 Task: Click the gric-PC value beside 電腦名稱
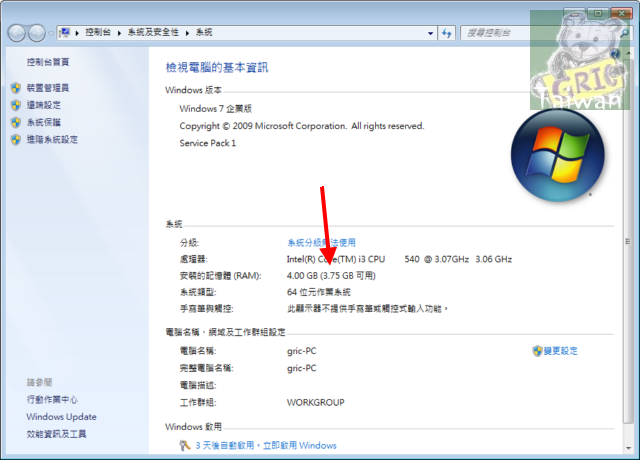(x=302, y=351)
